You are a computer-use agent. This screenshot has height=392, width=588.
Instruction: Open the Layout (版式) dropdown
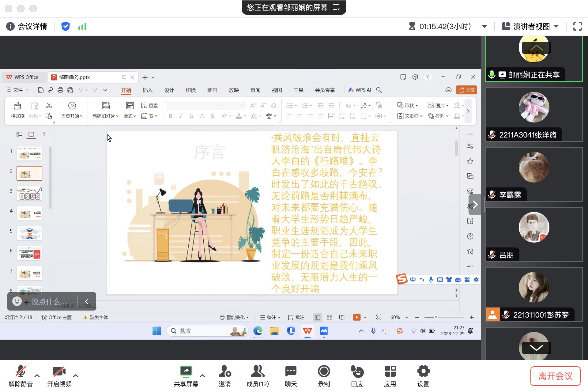(x=130, y=116)
